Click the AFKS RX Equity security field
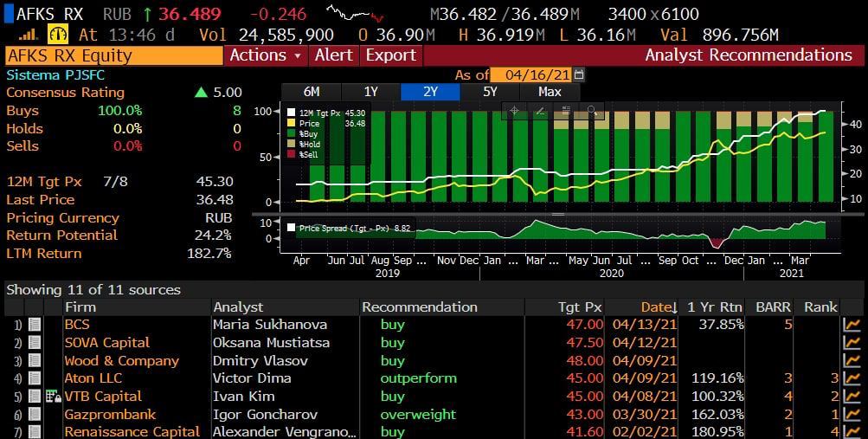This screenshot has width=868, height=439. pos(113,55)
